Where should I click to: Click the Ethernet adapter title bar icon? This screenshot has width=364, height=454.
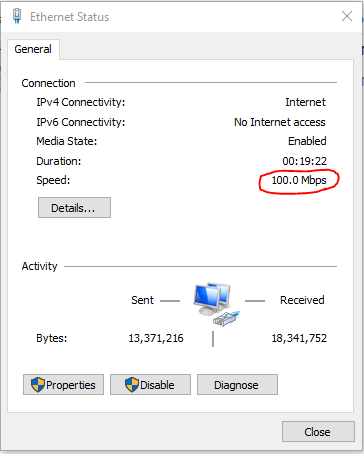[x=17, y=16]
